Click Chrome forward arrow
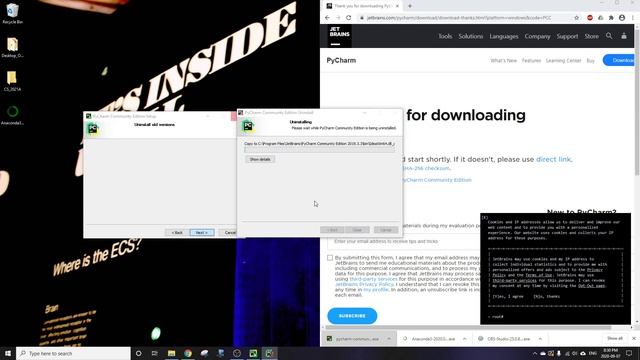Image resolution: width=640 pixels, height=360 pixels. [x=338, y=18]
